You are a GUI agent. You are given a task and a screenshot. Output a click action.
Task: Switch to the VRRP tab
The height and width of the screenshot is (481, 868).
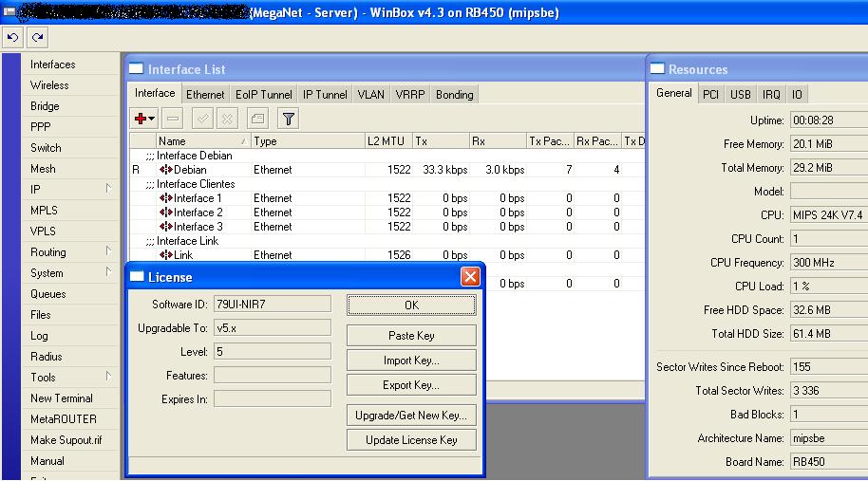click(410, 95)
